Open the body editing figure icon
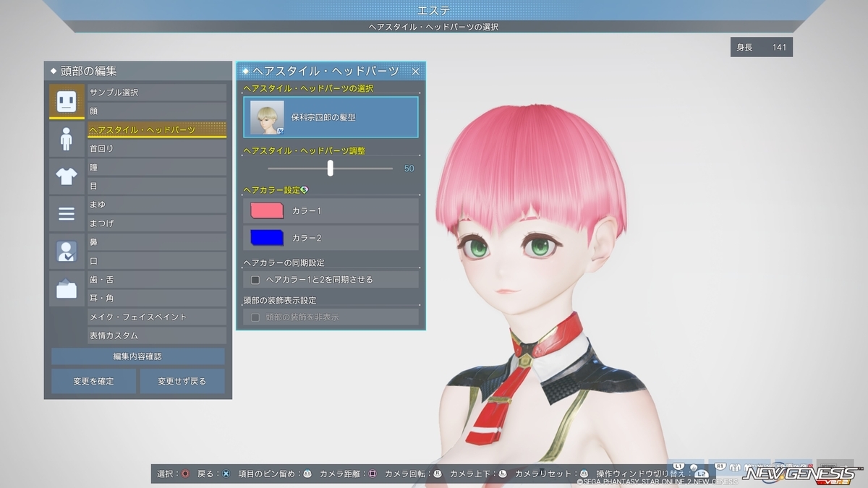Viewport: 868px width, 488px height. click(67, 139)
